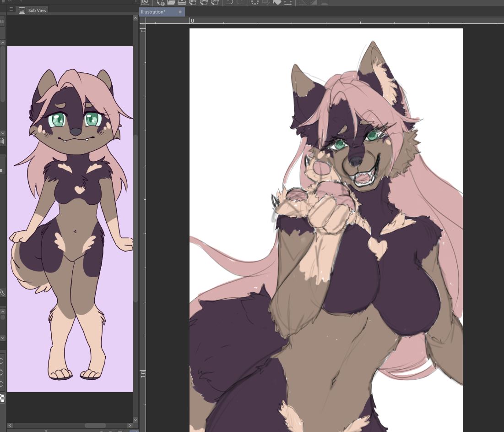Viewport: 504px width, 432px height.
Task: Close the Illustration tab via its dot
Action: [180, 12]
